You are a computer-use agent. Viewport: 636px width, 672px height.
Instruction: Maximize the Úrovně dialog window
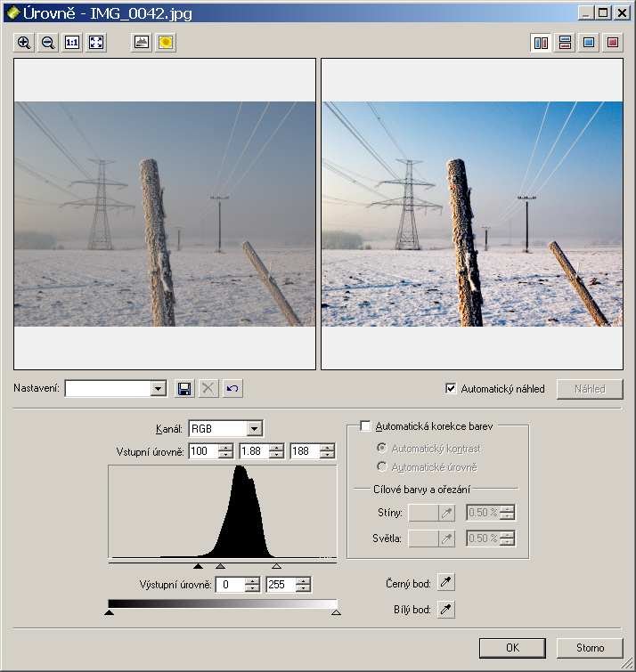pyautogui.click(x=603, y=12)
